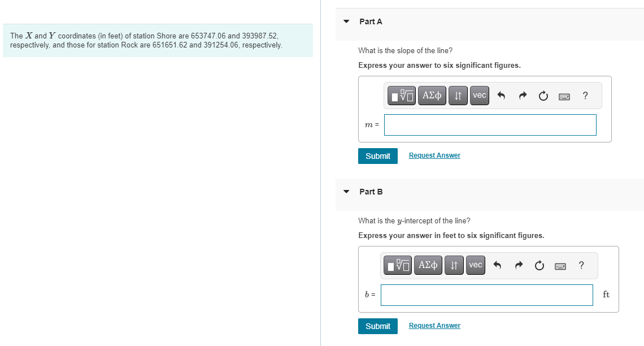
Task: Show keyboard shortcuts in Part A editor
Action: (x=564, y=96)
